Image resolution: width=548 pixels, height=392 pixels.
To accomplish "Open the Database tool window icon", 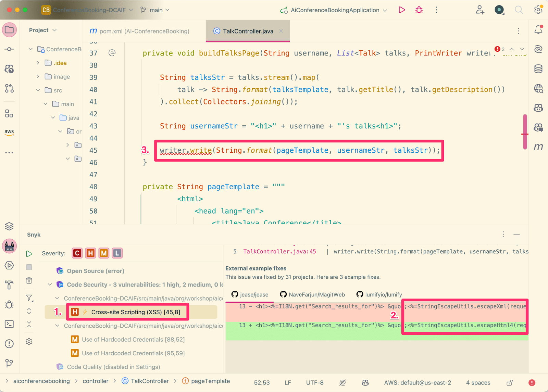I will tap(538, 69).
